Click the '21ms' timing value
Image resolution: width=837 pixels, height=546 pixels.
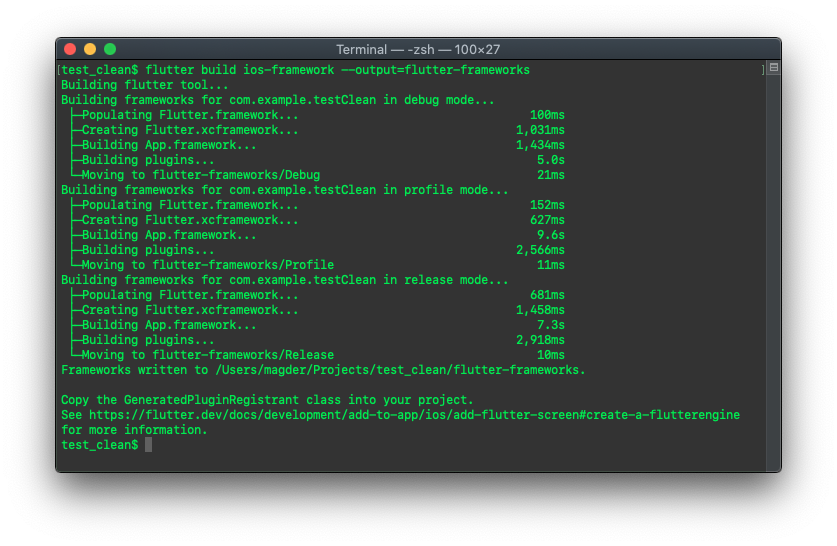tap(551, 175)
